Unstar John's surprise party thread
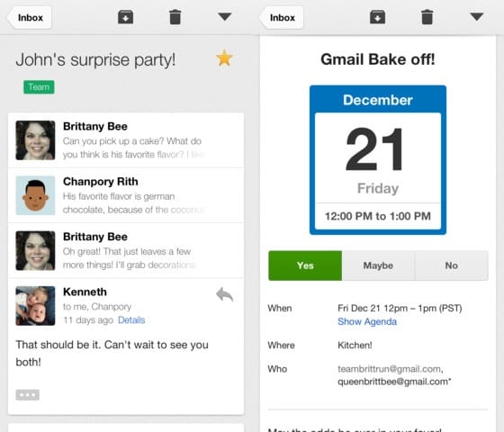Viewport: 504px width, 432px height. click(224, 58)
